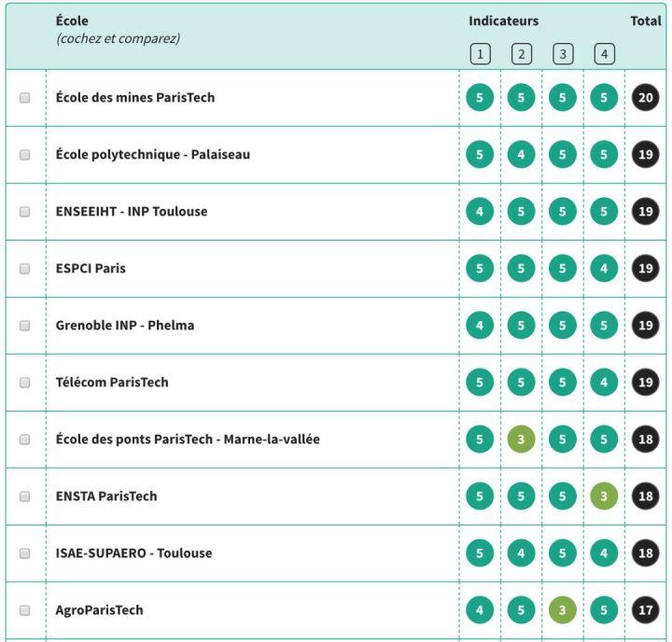This screenshot has height=642, width=672.
Task: Click École polytechnique indicator 2 score 4
Action: click(x=521, y=155)
